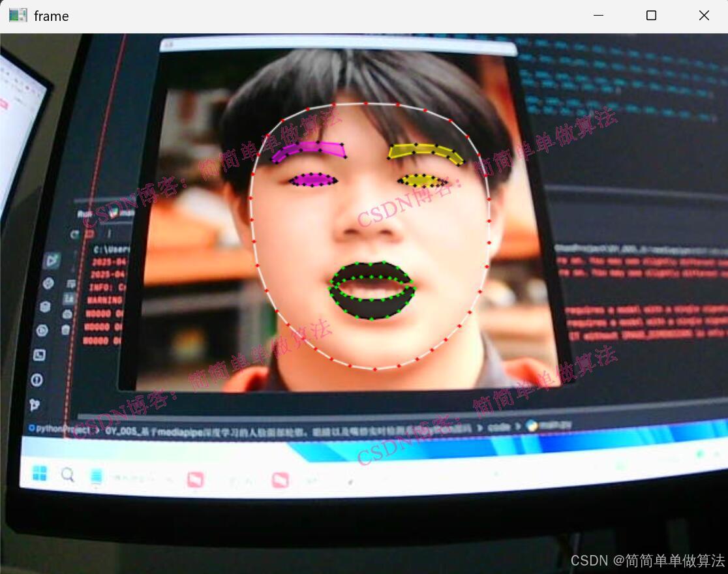This screenshot has width=728, height=574.
Task: Open the Git branch icon in PyCharm sidebar
Action: coord(34,405)
